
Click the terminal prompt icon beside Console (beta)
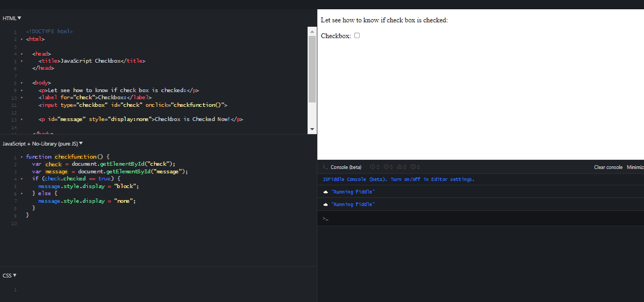click(x=325, y=167)
